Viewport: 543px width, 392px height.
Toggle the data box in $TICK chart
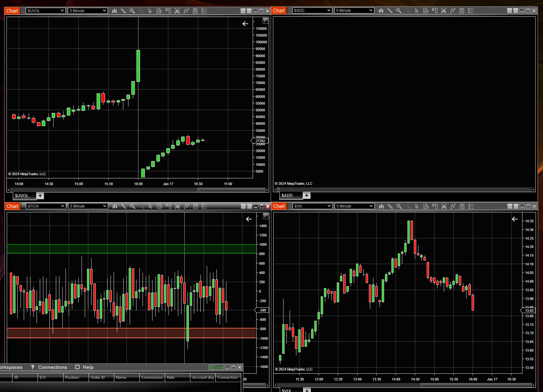(160, 206)
